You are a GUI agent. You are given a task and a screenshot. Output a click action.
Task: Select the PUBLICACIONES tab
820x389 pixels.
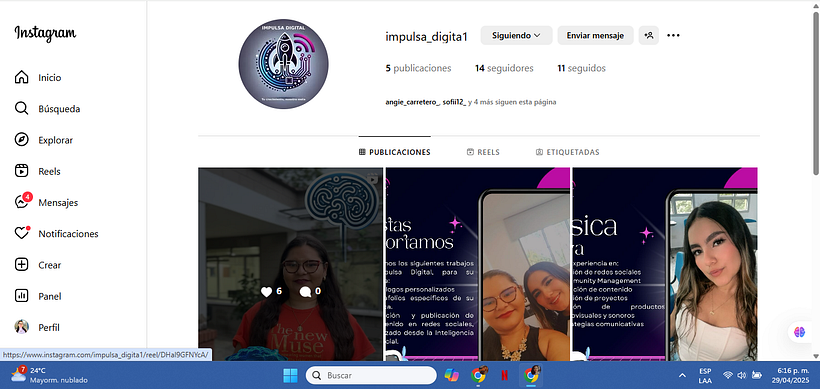click(x=395, y=152)
